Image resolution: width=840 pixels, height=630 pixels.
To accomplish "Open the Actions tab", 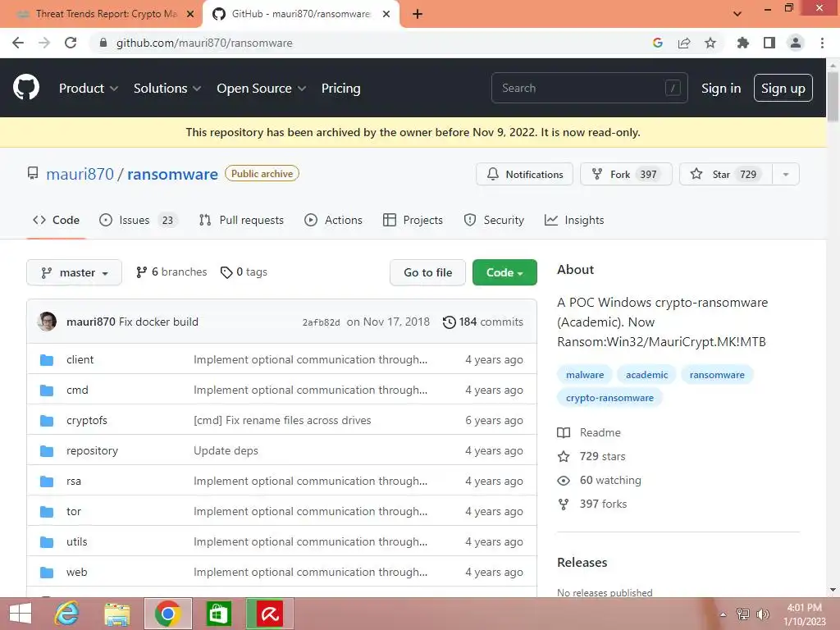I will pyautogui.click(x=333, y=220).
